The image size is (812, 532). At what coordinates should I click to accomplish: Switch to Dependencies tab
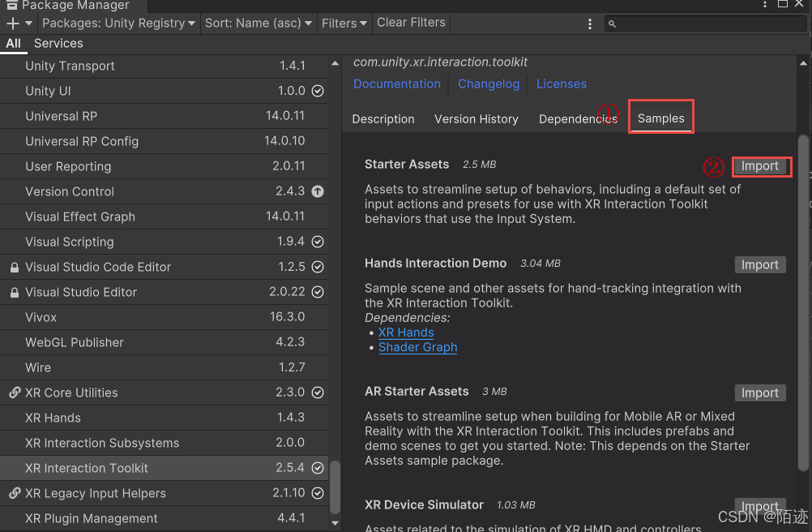[578, 119]
